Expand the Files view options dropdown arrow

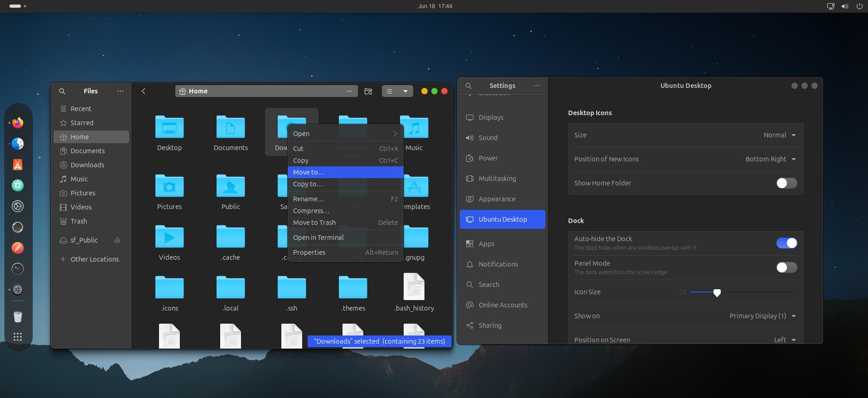click(x=405, y=91)
